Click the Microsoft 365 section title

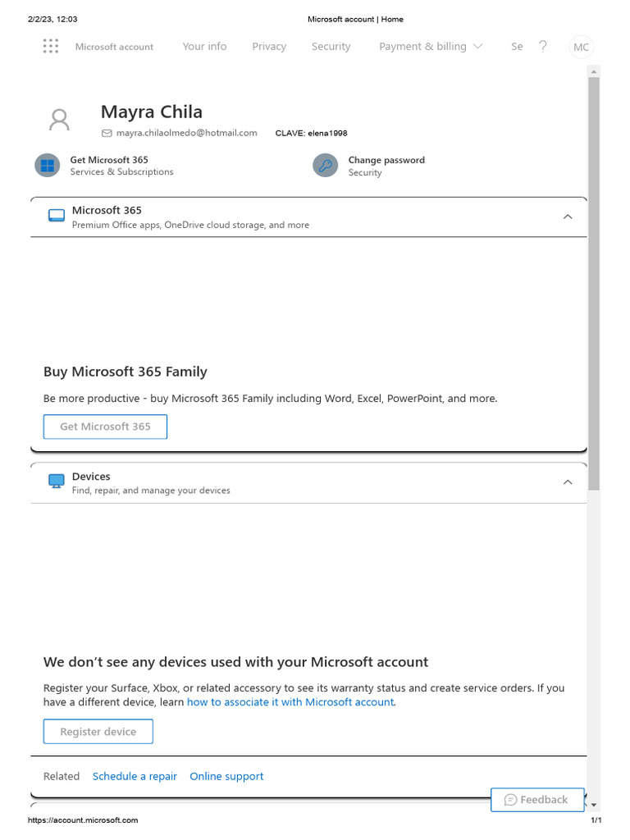click(x=107, y=211)
